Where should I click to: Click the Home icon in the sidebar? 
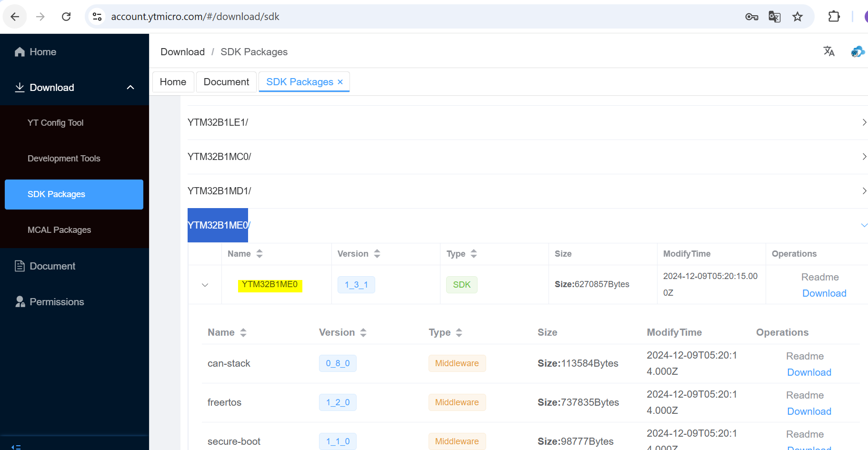point(19,51)
